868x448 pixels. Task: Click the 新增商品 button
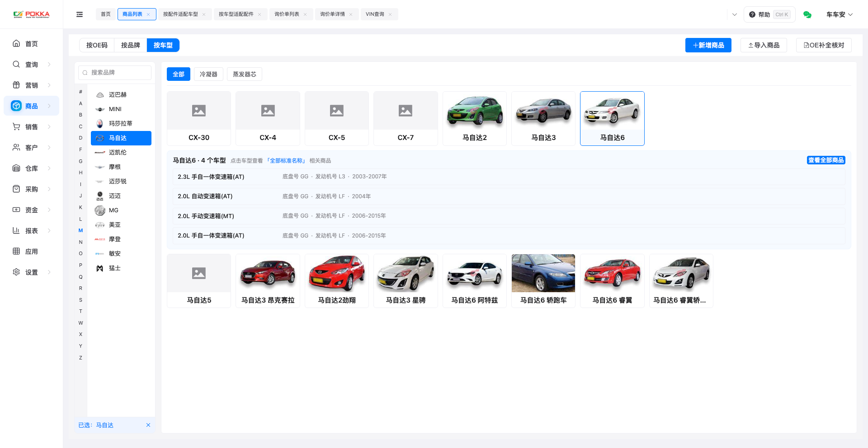pos(708,45)
